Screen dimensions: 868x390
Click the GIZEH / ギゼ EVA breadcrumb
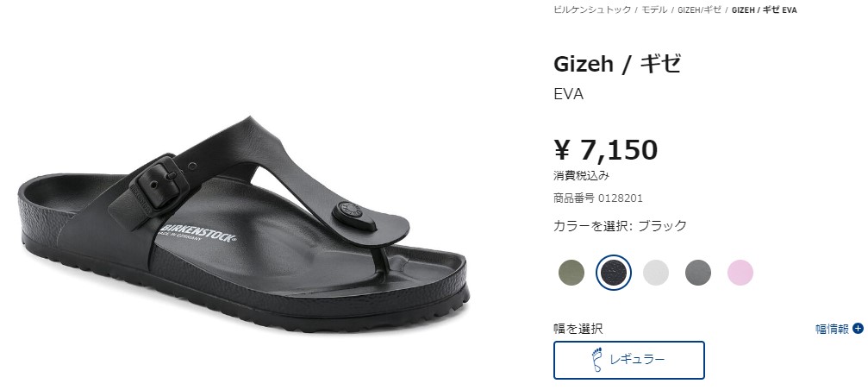[764, 9]
